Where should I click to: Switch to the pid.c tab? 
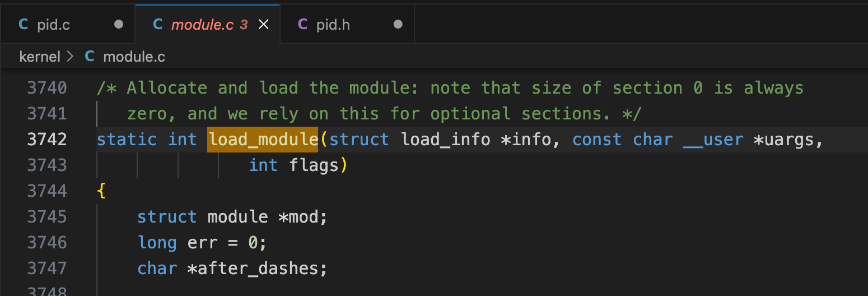tap(54, 25)
